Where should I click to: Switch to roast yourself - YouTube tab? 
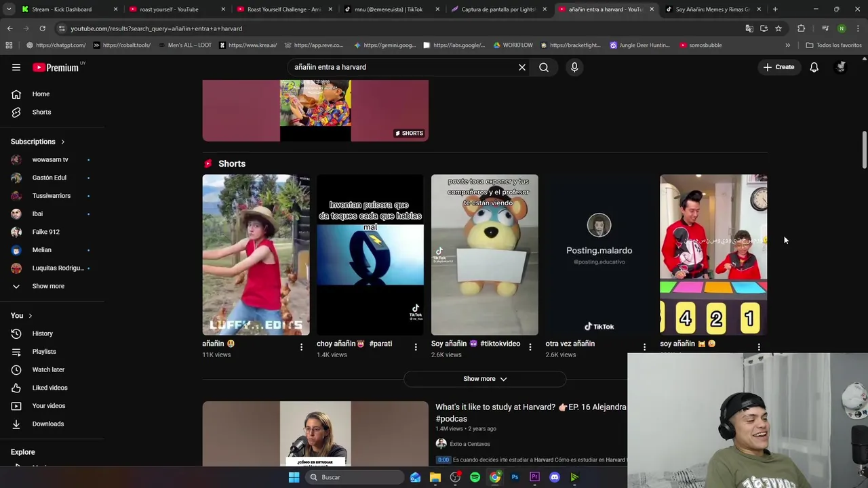pyautogui.click(x=175, y=9)
